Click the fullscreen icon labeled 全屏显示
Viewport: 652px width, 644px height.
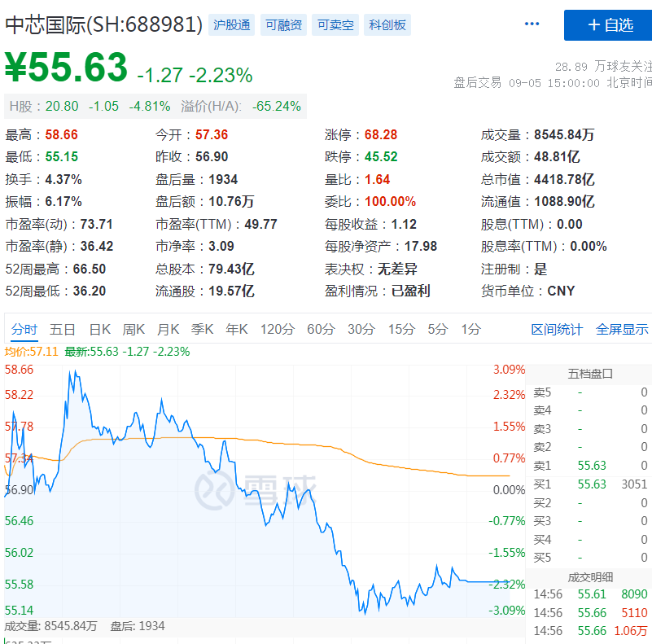point(620,330)
